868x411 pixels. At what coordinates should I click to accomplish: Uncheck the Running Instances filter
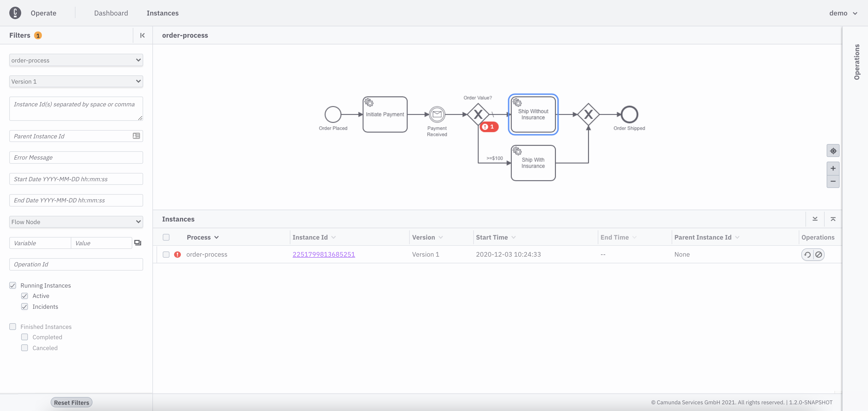point(13,285)
